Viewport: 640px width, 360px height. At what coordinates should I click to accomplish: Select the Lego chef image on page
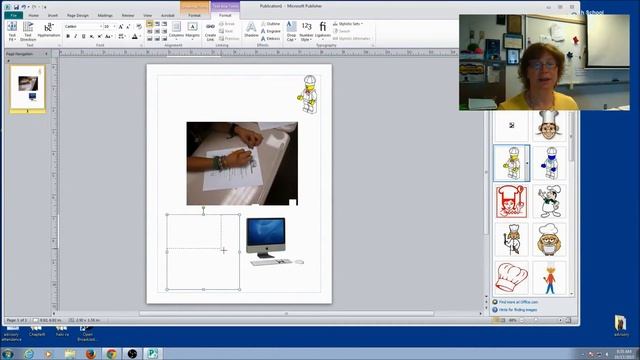(308, 94)
